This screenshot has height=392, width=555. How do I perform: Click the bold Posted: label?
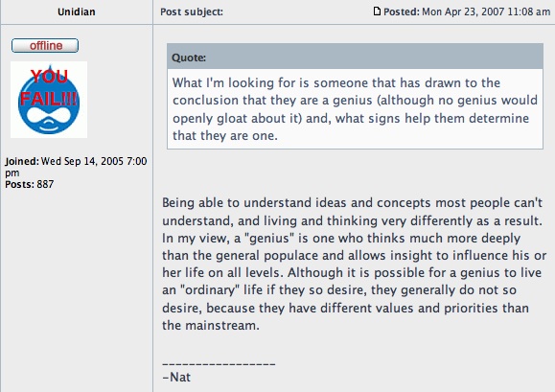pyautogui.click(x=402, y=12)
